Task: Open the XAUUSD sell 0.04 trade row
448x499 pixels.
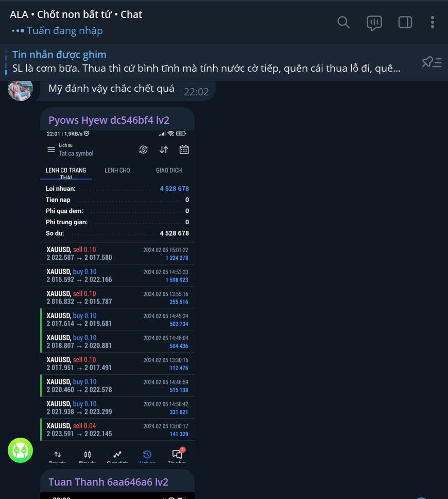Action: click(117, 429)
